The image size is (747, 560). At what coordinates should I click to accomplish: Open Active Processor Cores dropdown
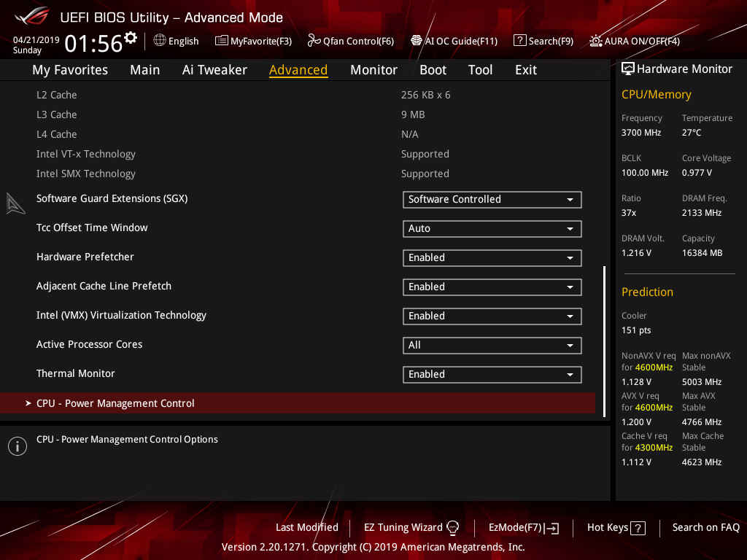pyautogui.click(x=492, y=345)
